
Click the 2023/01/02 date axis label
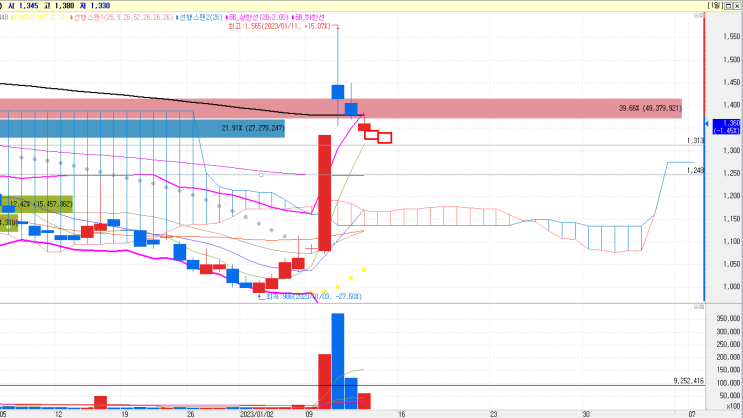[257, 414]
